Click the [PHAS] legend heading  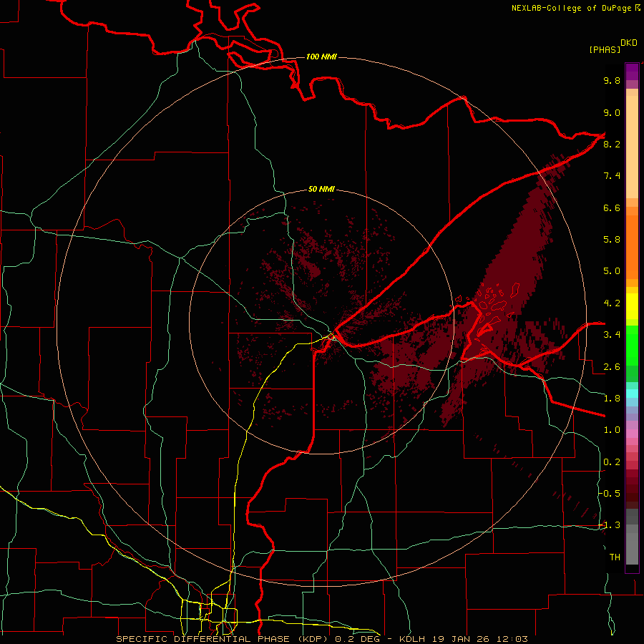coord(605,50)
